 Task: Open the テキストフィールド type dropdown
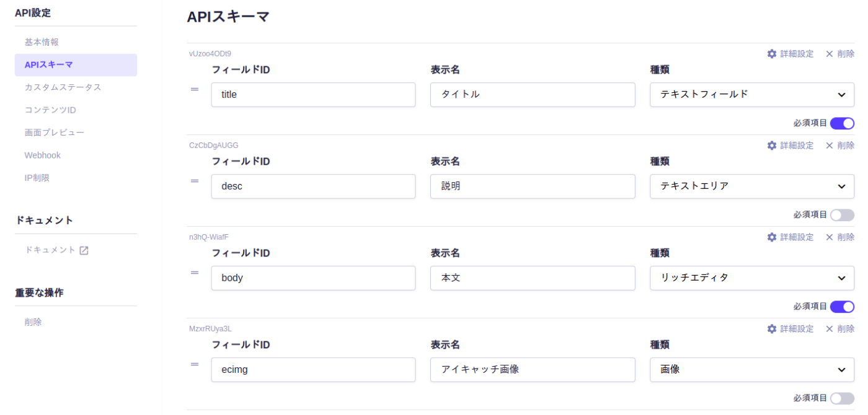(x=751, y=95)
